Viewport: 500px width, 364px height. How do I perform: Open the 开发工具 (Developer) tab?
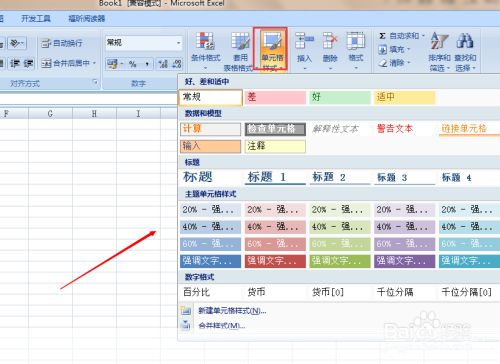pos(36,19)
